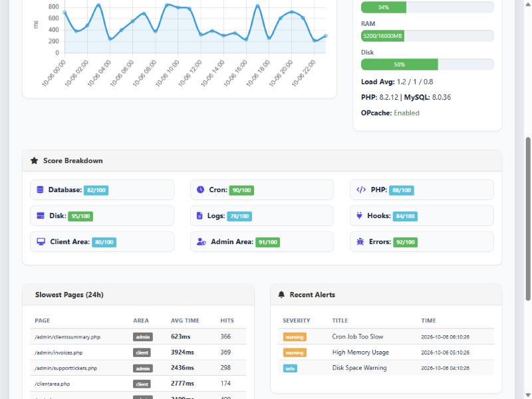Viewport: 532px width, 399px height.
Task: Click the TITLE column header in alerts
Action: tap(340, 321)
